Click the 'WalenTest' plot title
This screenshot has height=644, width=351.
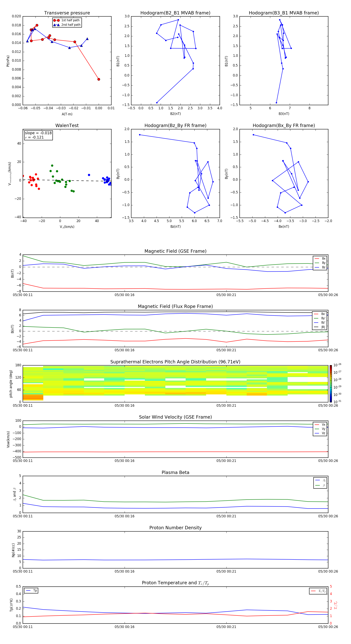pyautogui.click(x=67, y=125)
